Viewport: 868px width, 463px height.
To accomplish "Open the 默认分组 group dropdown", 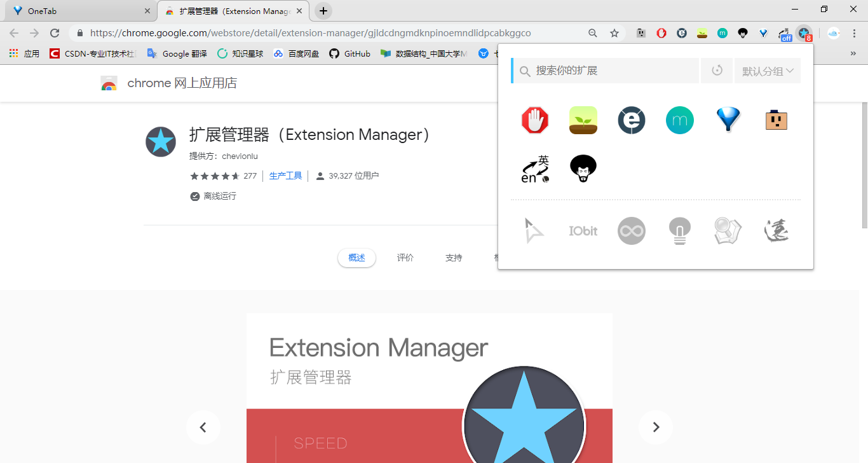I will click(x=768, y=71).
